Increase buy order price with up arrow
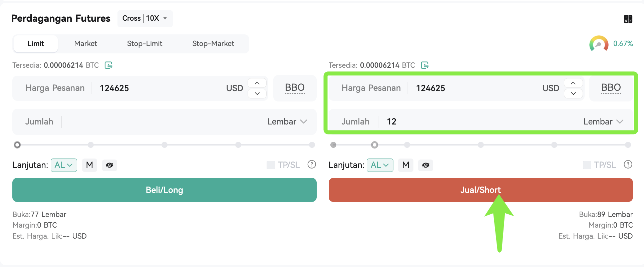The width and height of the screenshot is (644, 267). [x=257, y=83]
